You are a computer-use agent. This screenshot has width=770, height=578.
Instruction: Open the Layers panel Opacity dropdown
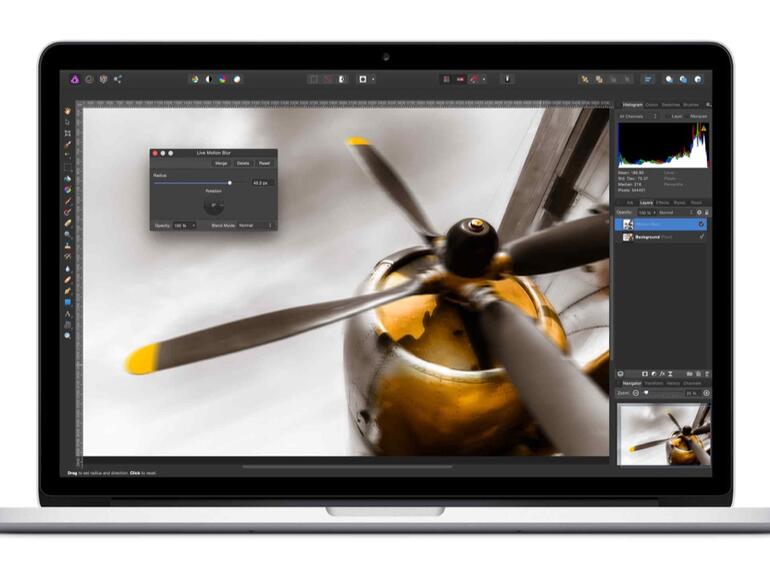pos(646,213)
